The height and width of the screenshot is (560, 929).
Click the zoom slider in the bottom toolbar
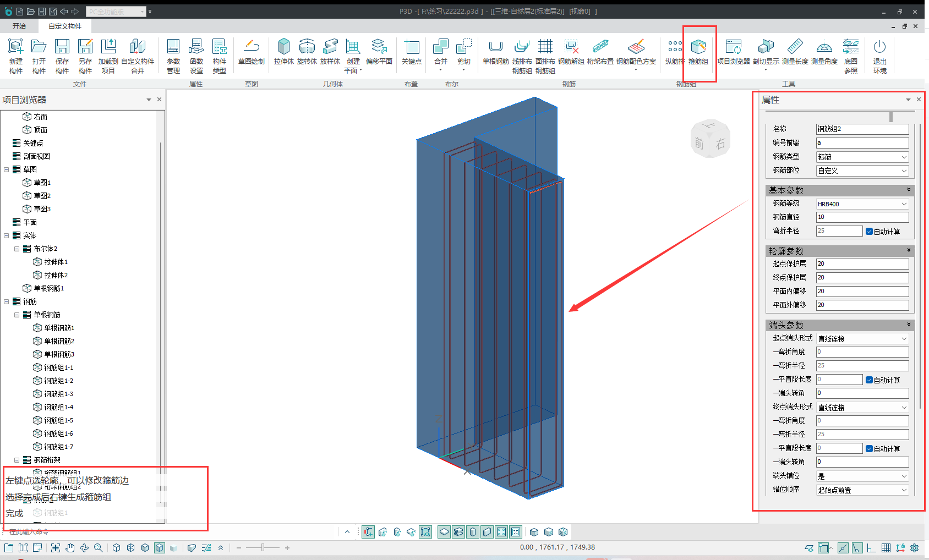(263, 548)
